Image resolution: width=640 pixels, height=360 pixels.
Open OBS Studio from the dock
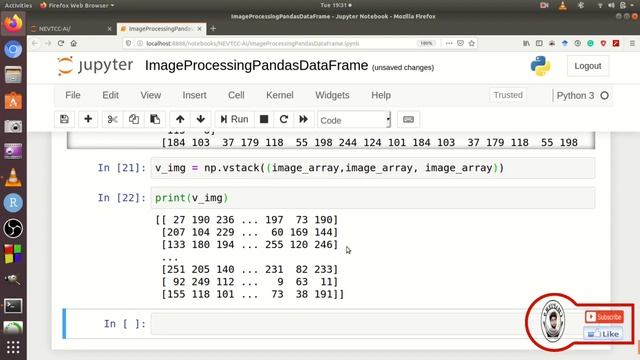pos(13,229)
